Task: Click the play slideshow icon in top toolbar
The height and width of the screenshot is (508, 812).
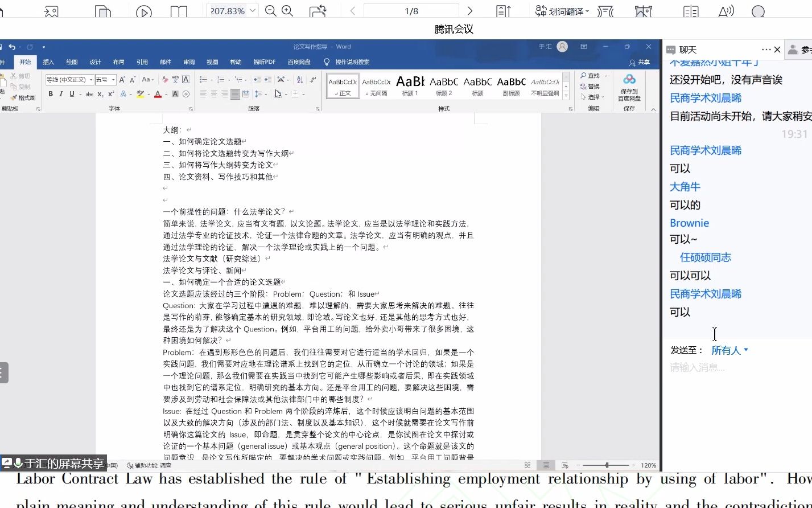Action: [x=144, y=11]
